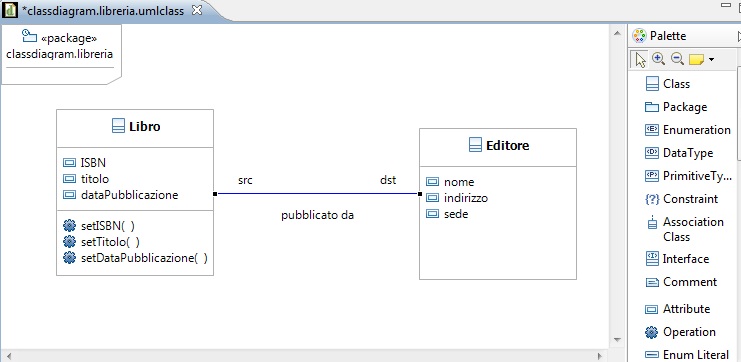741x362 pixels.
Task: Activate the classdiagram.libreria.umlclass editor tab
Action: click(x=104, y=10)
